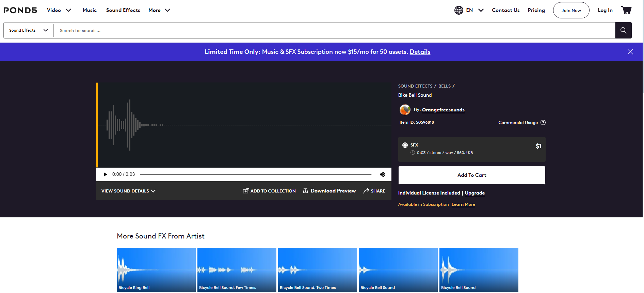This screenshot has width=644, height=293.
Task: Click the Download Preview icon
Action: [305, 191]
